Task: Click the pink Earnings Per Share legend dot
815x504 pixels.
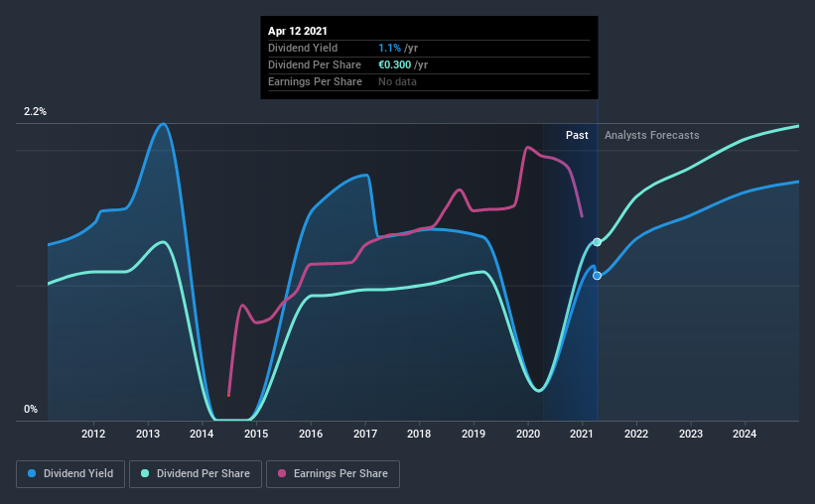Action: (x=282, y=473)
